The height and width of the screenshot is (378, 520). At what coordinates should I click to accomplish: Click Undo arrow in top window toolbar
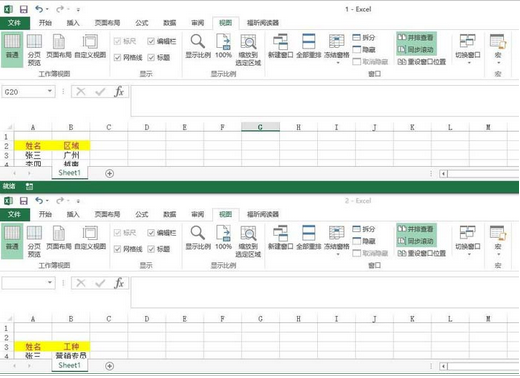point(39,9)
